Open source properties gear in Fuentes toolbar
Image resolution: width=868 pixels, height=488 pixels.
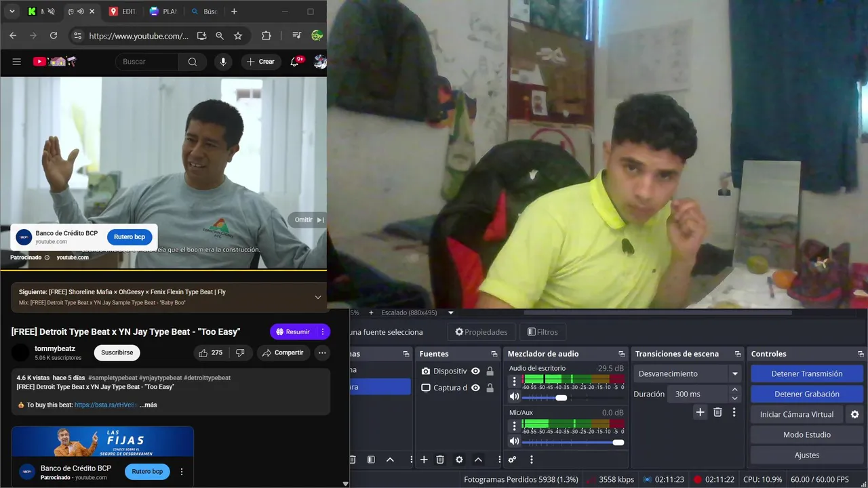pyautogui.click(x=459, y=460)
